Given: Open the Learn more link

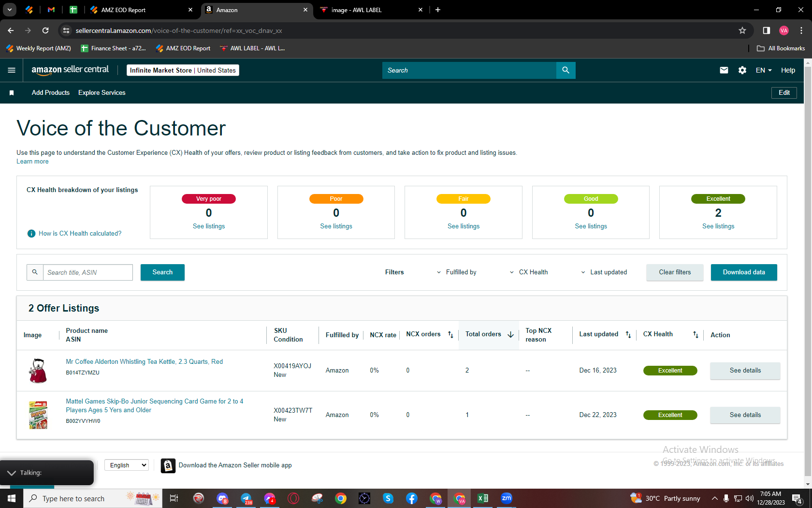Looking at the screenshot, I should click(x=32, y=162).
